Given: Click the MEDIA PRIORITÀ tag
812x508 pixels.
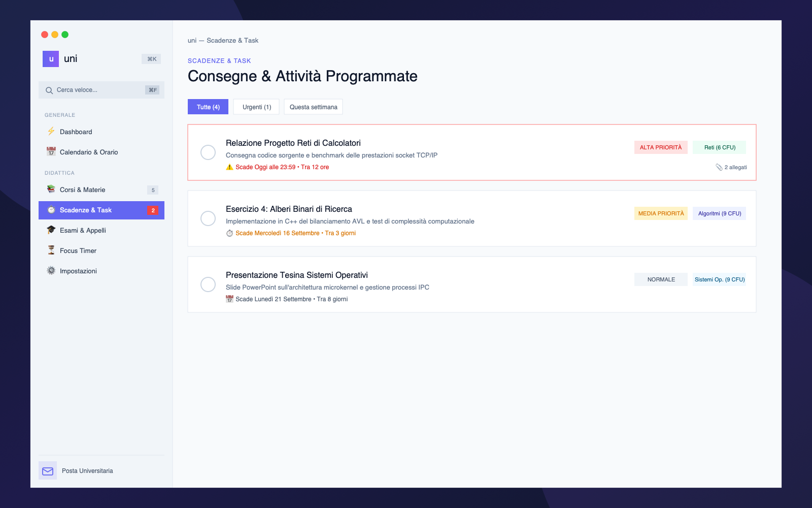Looking at the screenshot, I should (661, 213).
